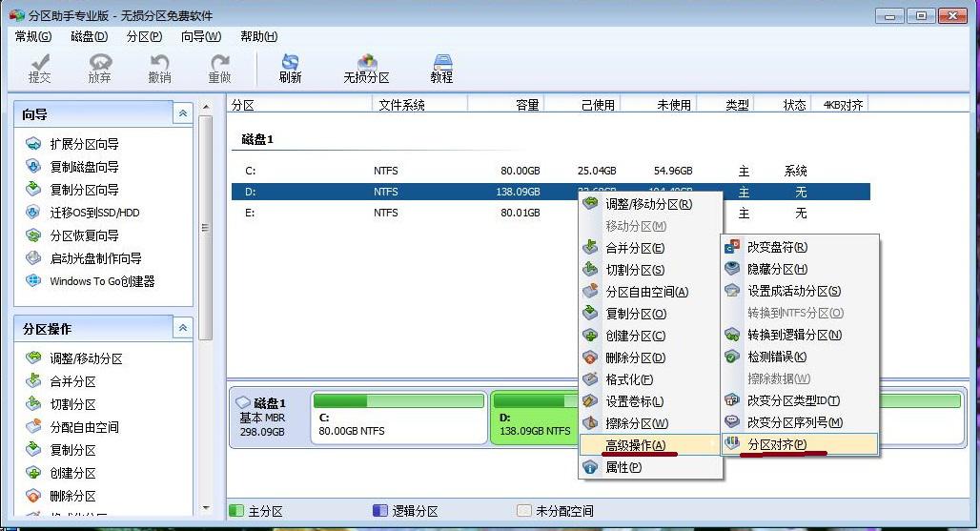Click the 分配自由空间 icon in the sidebar

click(33, 427)
